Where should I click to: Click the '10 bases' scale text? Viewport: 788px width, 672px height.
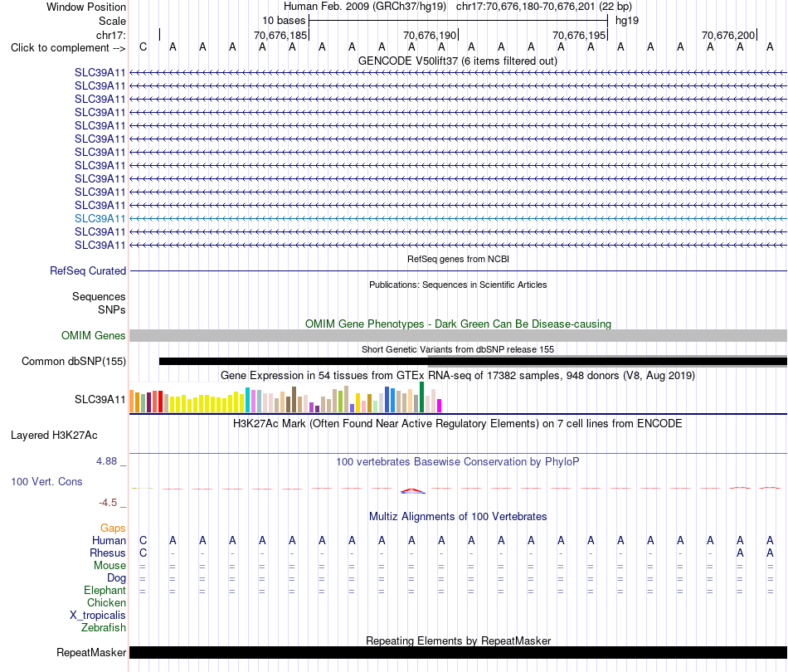pos(284,21)
